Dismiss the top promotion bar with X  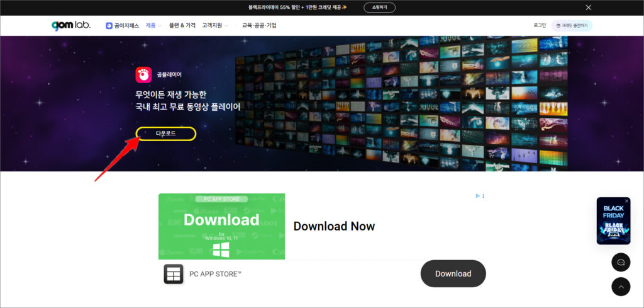pos(588,8)
